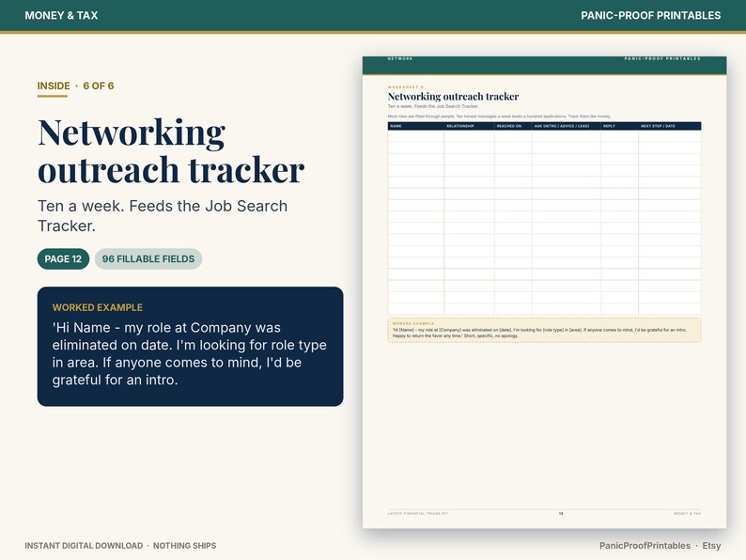Screen dimensions: 746x560
Task: Click the MONEY & TAX header label
Action: (61, 15)
